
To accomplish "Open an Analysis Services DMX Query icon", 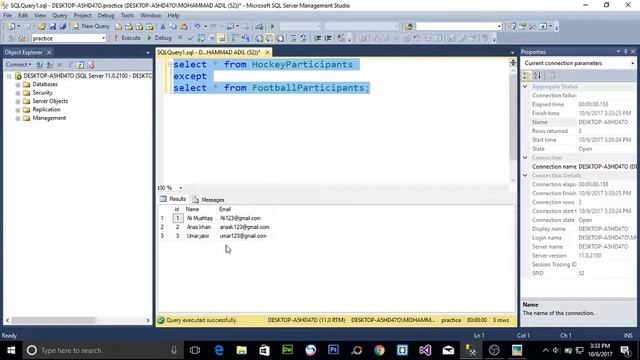I will coord(139,27).
